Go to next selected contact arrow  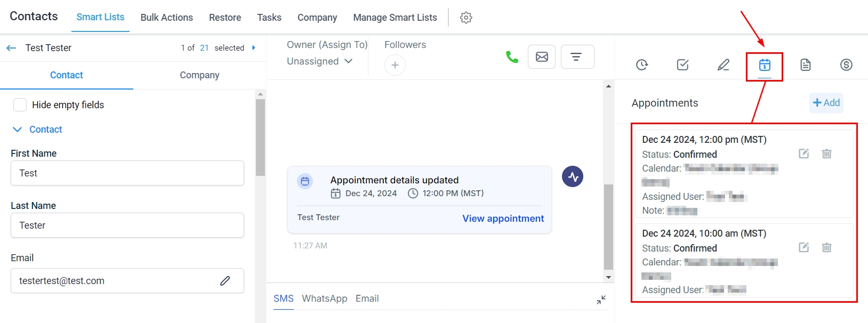[254, 48]
